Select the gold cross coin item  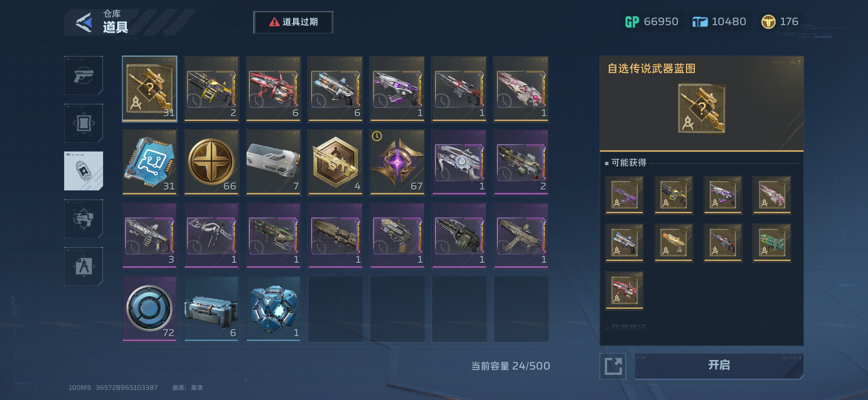click(212, 162)
